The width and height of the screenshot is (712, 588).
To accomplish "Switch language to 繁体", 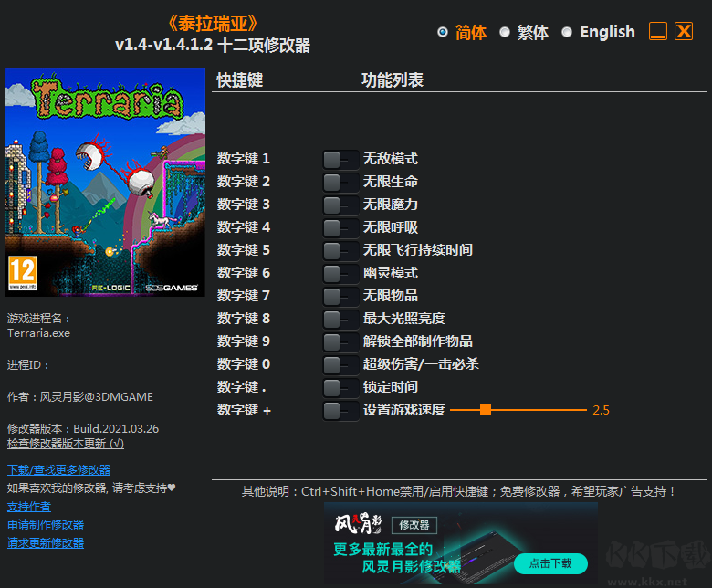I will coord(505,32).
